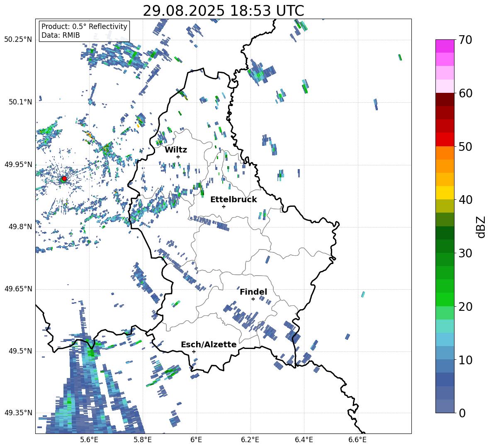Viewport: 491px width, 448px height.
Task: Click the 49.95°N latitude label
Action: 18,164
